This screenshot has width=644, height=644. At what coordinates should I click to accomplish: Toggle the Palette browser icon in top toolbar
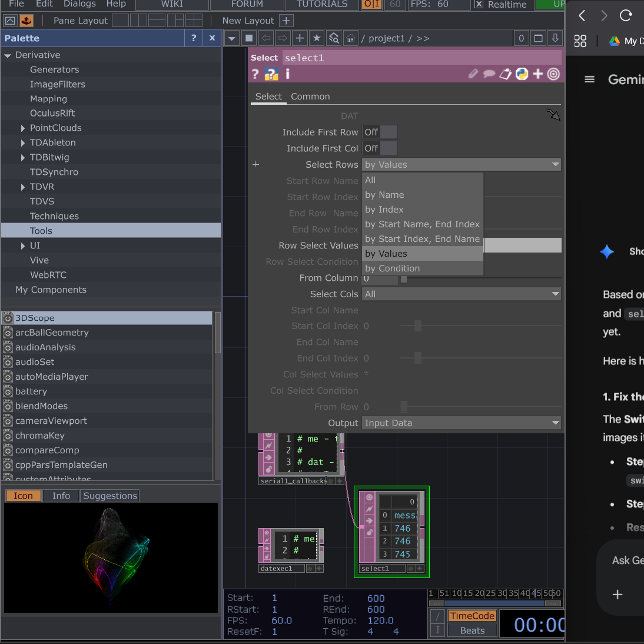click(x=26, y=21)
